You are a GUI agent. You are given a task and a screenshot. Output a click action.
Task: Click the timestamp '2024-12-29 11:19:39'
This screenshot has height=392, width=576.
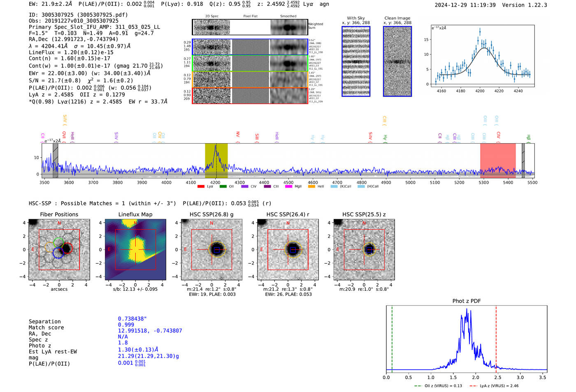[x=465, y=5]
